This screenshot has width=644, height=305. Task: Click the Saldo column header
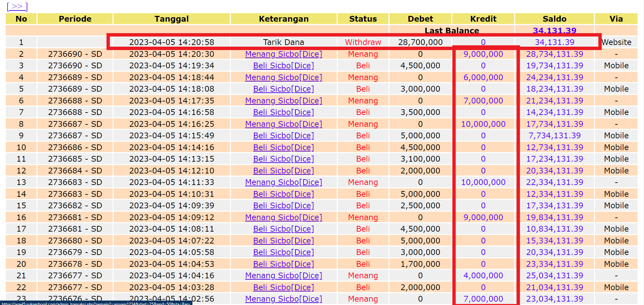(x=554, y=19)
